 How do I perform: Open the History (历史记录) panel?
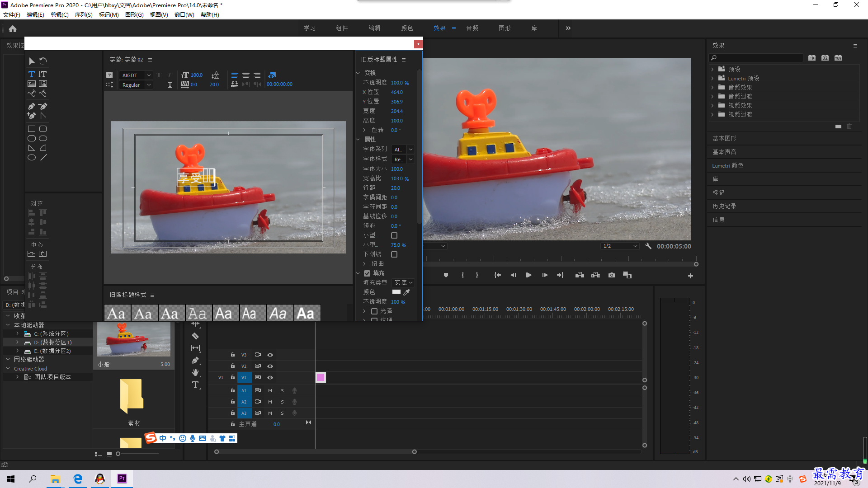(x=724, y=206)
